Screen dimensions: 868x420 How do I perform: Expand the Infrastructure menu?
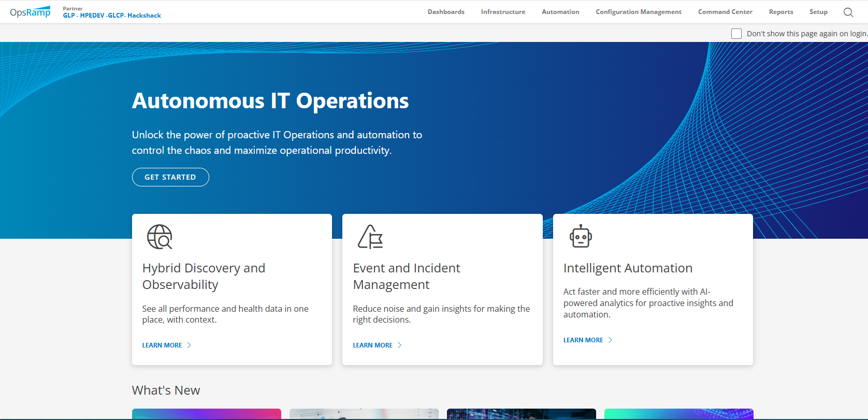[502, 12]
